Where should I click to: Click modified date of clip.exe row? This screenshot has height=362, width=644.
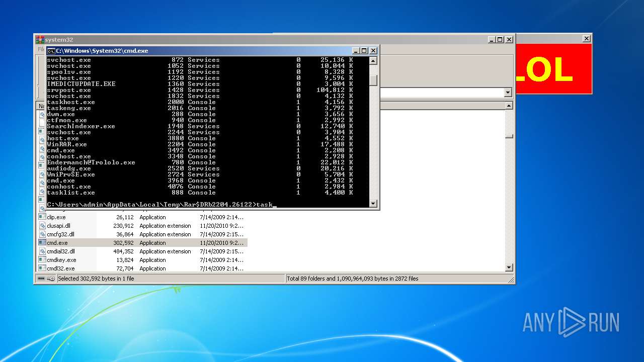(221, 217)
